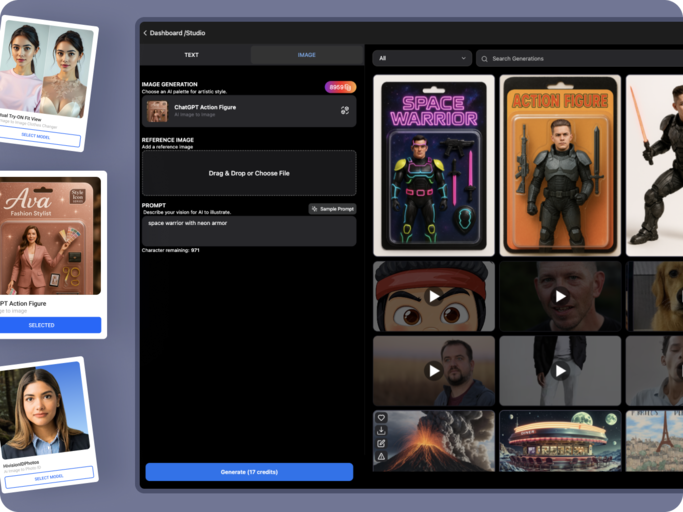Click the Generate (17 credits) button

249,472
